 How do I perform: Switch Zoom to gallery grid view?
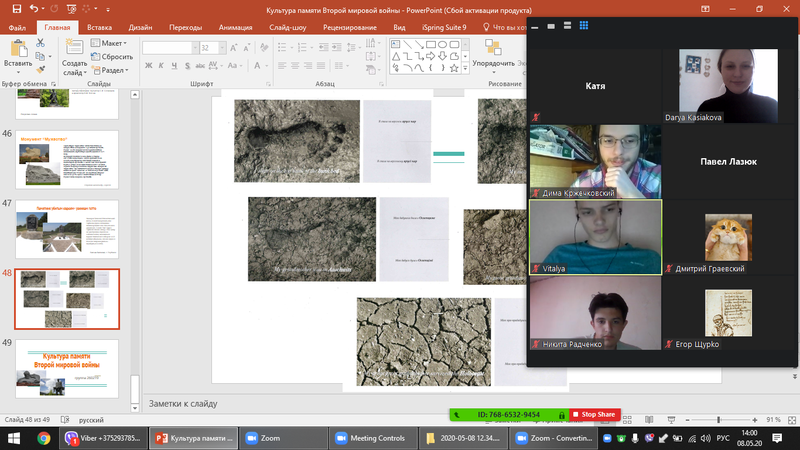(584, 26)
